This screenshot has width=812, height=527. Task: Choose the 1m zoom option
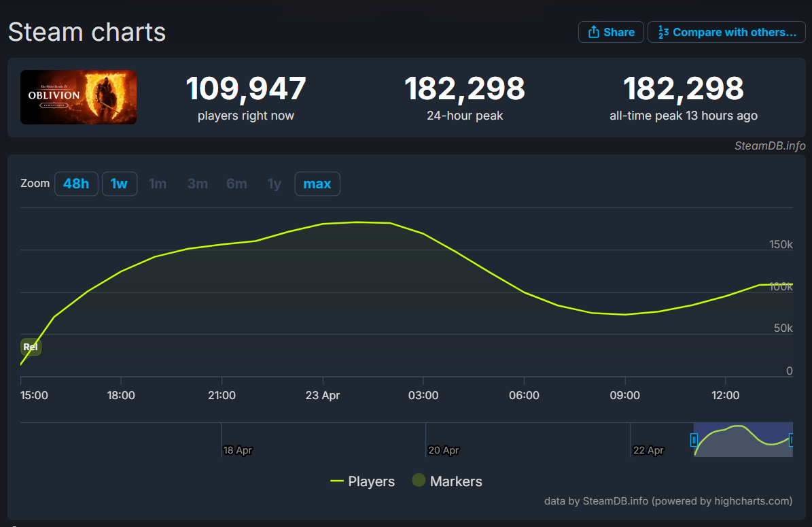(x=158, y=184)
